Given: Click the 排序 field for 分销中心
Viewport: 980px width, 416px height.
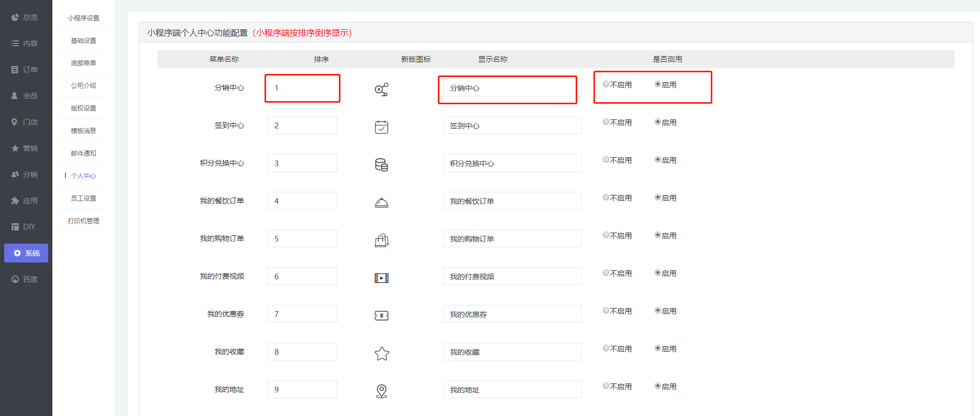Looking at the screenshot, I should click(x=302, y=87).
